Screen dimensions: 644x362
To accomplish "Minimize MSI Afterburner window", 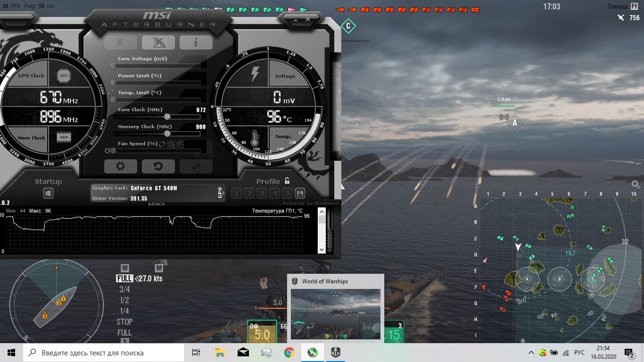I will pos(295,19).
